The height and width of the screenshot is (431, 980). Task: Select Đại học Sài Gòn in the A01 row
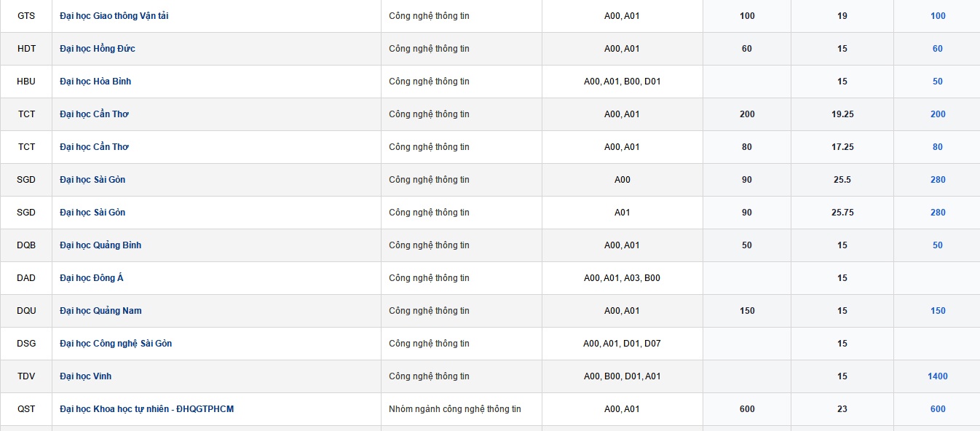(92, 213)
